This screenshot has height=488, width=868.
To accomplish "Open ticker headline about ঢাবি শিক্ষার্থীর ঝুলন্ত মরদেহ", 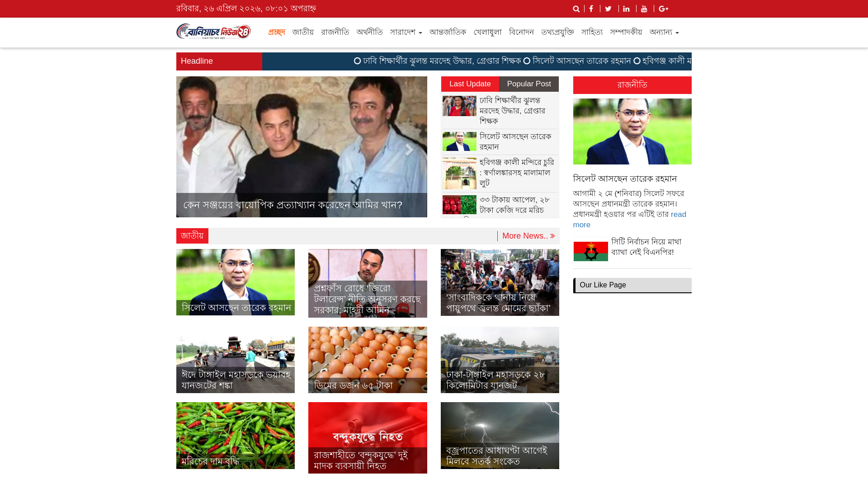I will coord(442,61).
